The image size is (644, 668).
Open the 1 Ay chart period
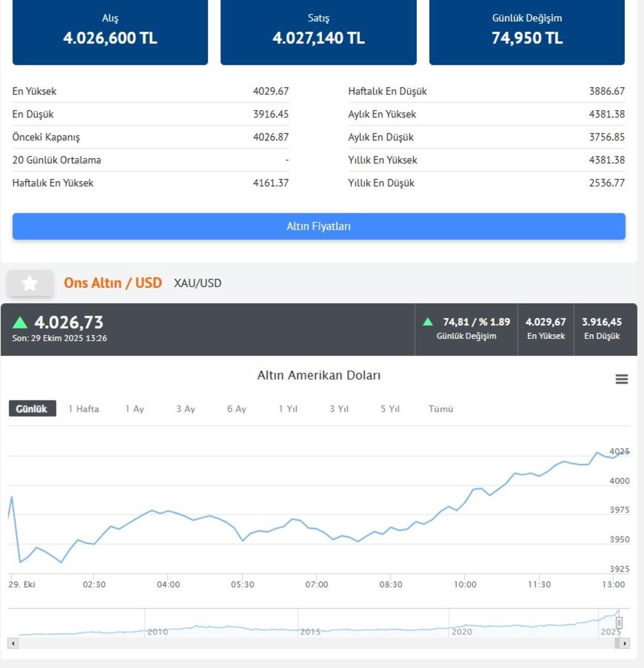coord(134,409)
